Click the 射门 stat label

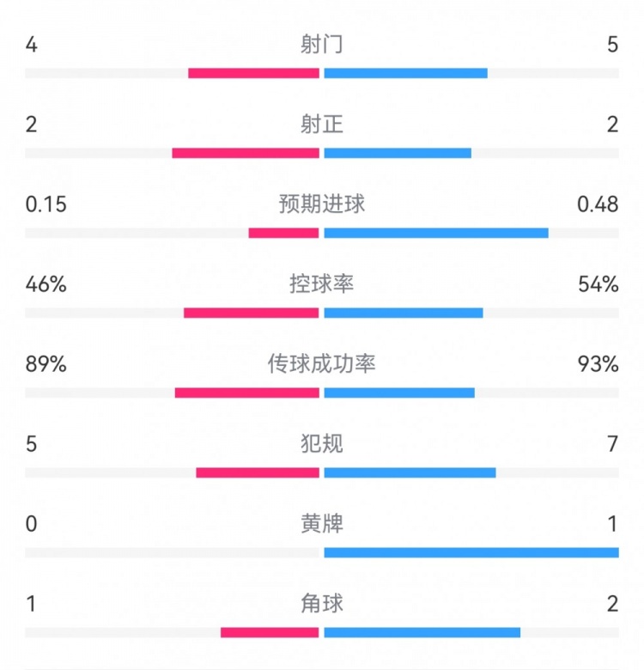click(322, 45)
